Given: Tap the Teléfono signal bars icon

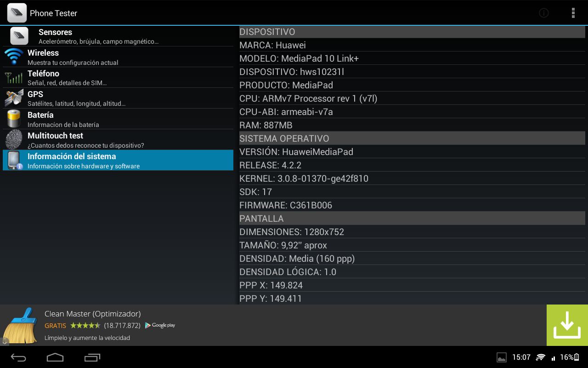Looking at the screenshot, I should (14, 77).
